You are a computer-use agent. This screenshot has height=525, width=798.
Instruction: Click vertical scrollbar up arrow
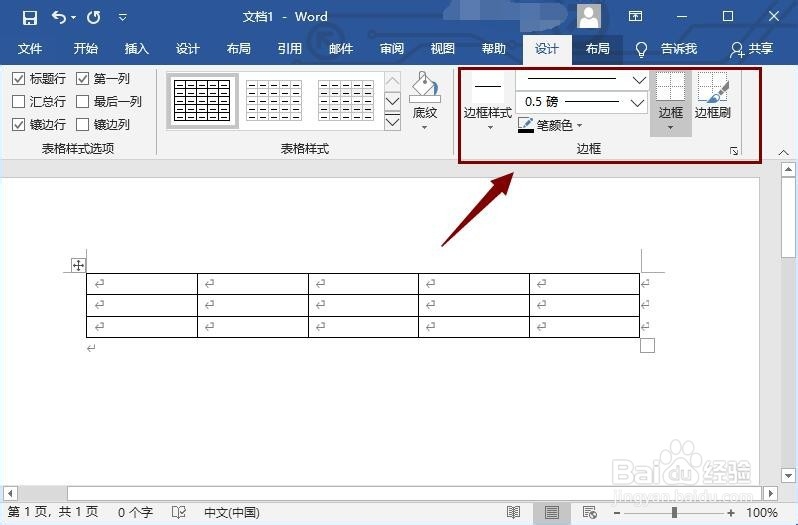pyautogui.click(x=788, y=170)
